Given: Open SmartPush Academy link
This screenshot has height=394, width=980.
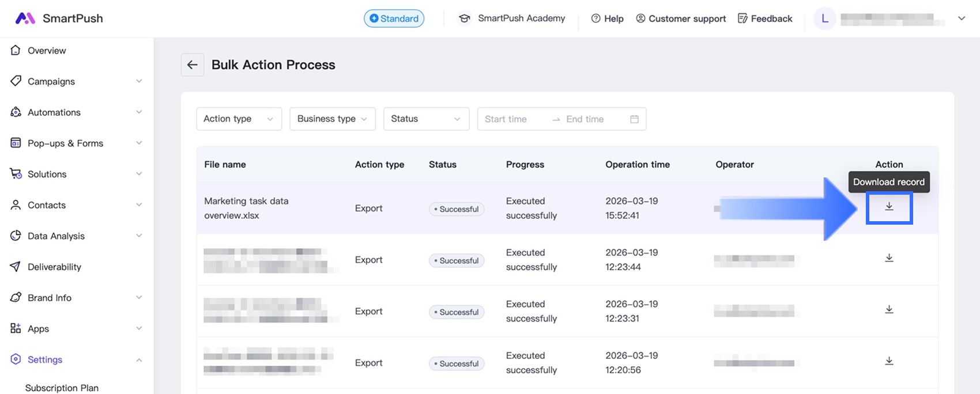Looking at the screenshot, I should click(512, 18).
